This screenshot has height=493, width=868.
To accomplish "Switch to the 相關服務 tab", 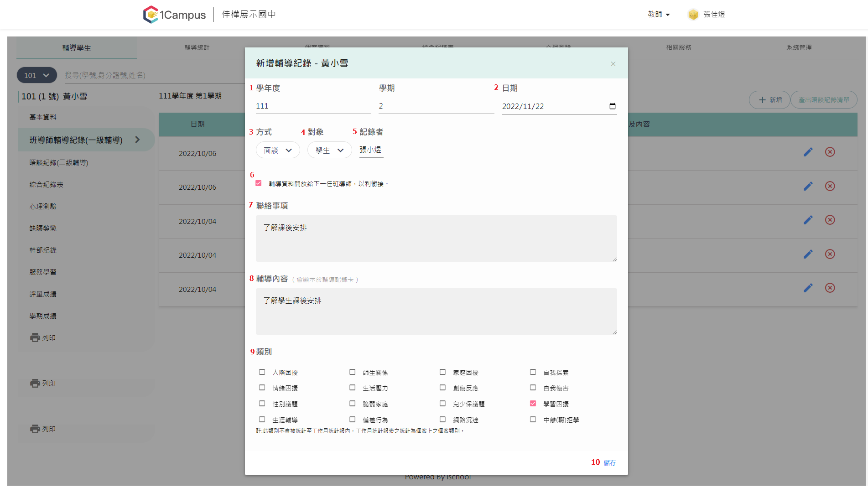I will (679, 47).
